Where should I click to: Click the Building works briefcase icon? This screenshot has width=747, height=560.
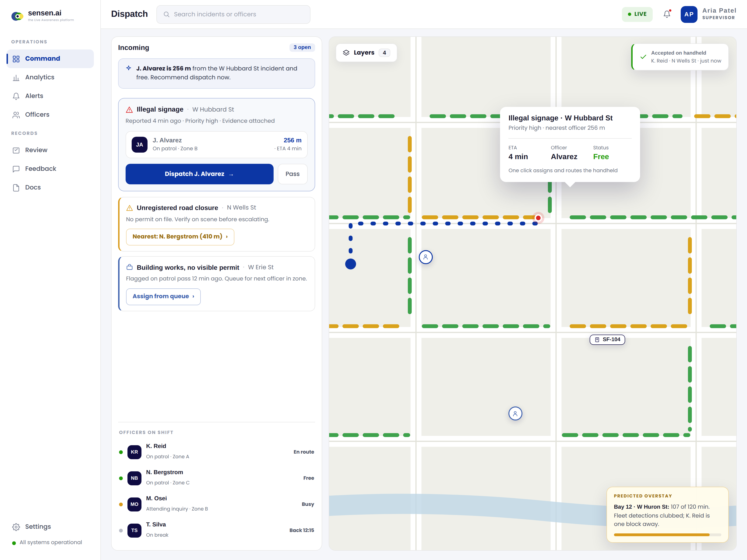coord(129,267)
